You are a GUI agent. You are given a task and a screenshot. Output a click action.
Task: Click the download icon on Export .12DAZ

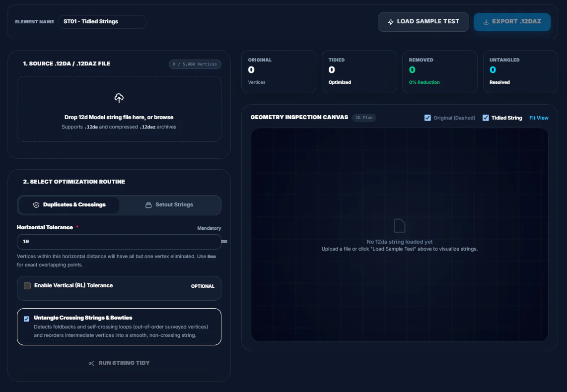click(486, 22)
